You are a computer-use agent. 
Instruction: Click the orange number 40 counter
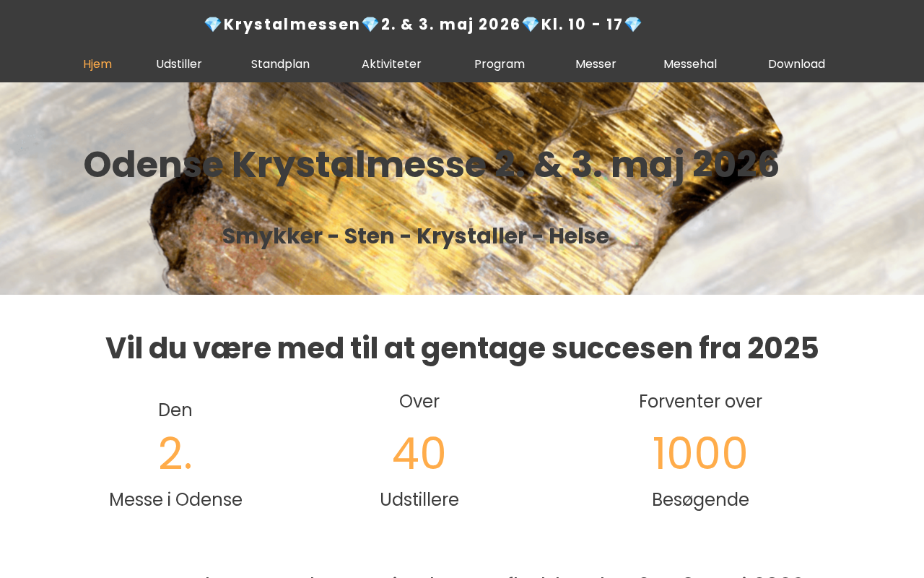[x=419, y=454]
